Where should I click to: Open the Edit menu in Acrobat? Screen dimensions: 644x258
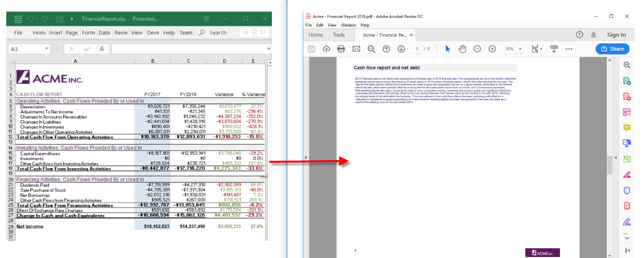coord(320,25)
